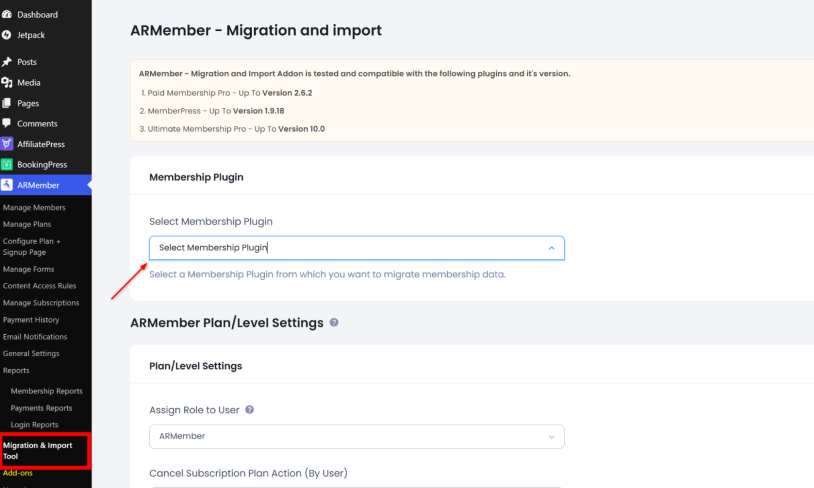This screenshot has height=488, width=814.
Task: Click the Posts pushpin icon
Action: pos(7,62)
